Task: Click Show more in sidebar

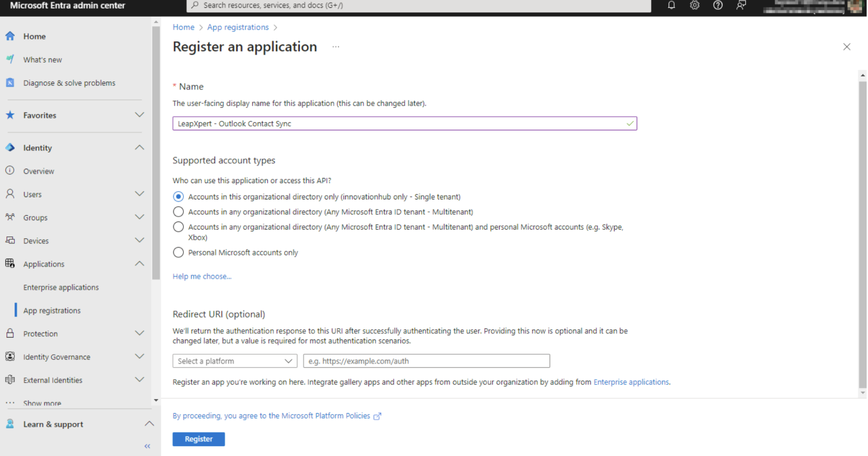Action: click(42, 403)
